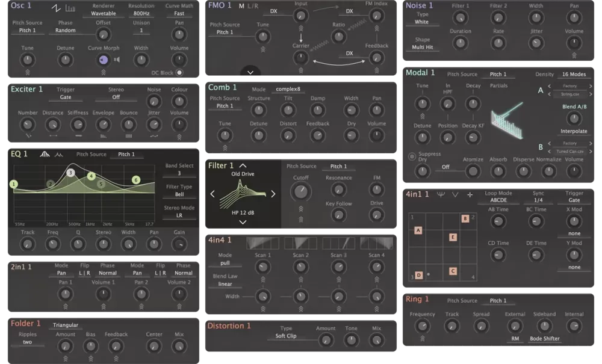Open the harmonic bars icon in Osc 1
Screen dimensions: 602x364
click(70, 8)
